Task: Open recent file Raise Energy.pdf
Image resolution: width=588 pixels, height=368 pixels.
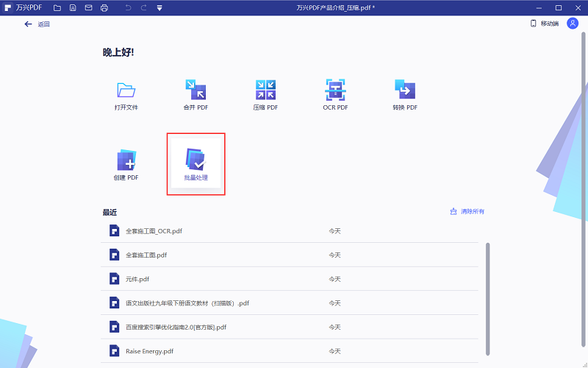Action: coord(149,351)
